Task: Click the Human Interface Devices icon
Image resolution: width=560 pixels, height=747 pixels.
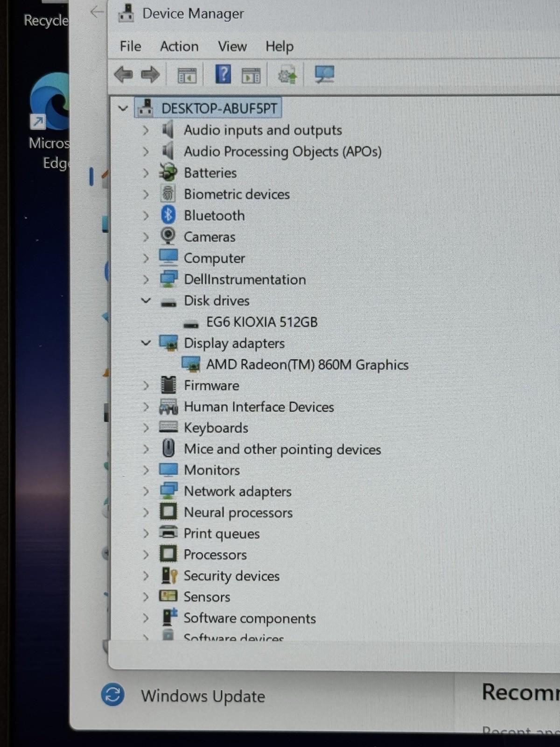Action: 168,407
